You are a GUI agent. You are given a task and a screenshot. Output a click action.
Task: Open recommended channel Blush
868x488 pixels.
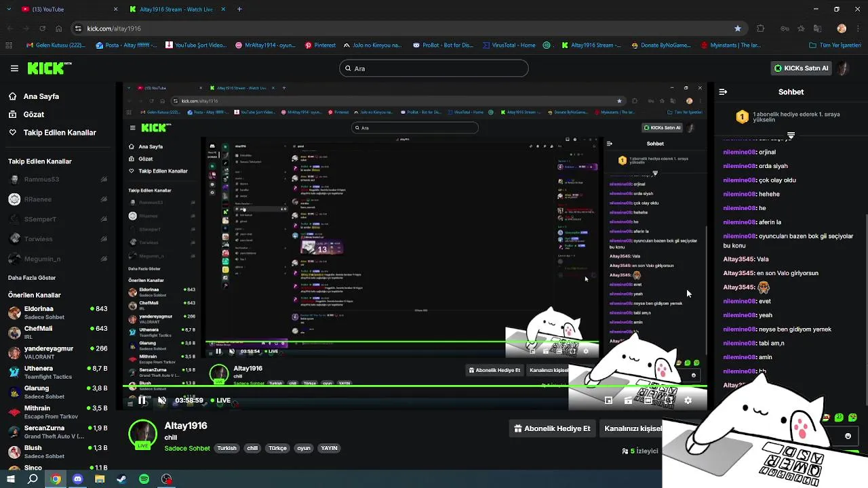click(58, 451)
